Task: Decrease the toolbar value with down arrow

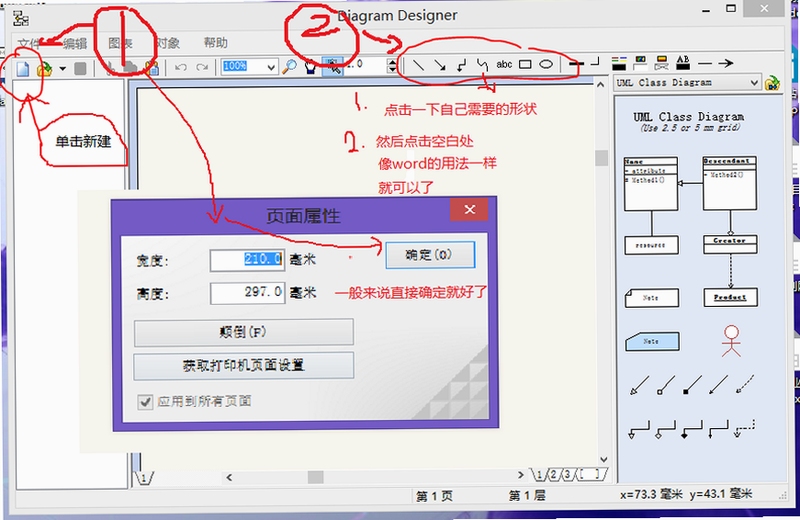Action: pos(392,69)
